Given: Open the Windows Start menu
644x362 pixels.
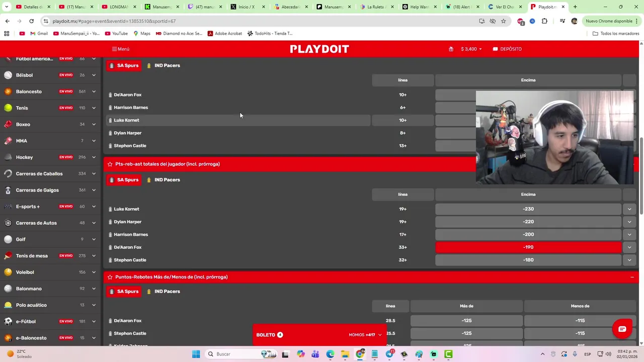Looking at the screenshot, I should [196, 354].
